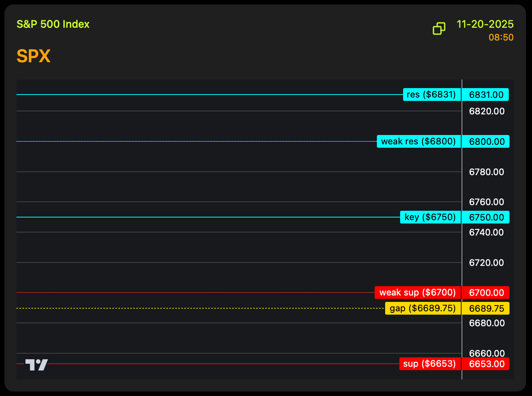
Task: Click the yellow 6689.75 price tag
Action: [x=486, y=308]
